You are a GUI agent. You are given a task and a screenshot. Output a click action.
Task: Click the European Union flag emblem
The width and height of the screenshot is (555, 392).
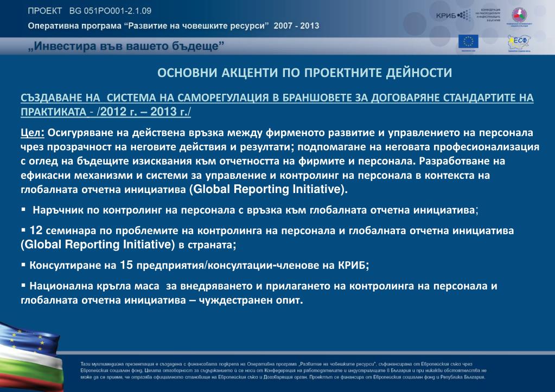pos(468,42)
